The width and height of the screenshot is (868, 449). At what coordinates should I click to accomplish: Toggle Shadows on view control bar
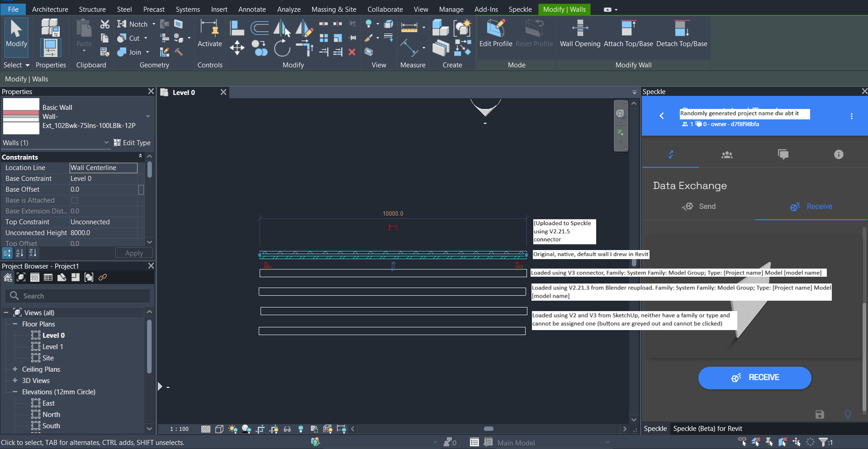(x=247, y=429)
